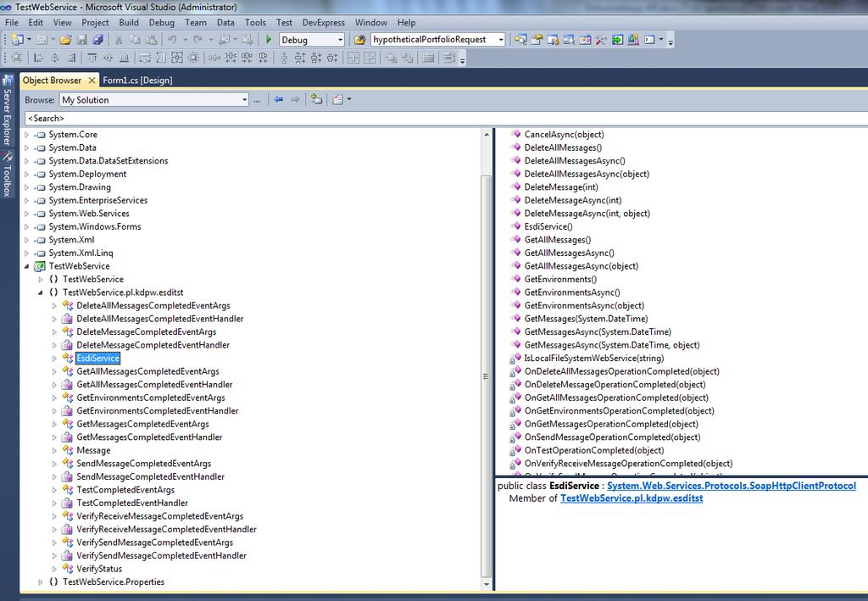Open the Tools menu
The height and width of the screenshot is (601, 868).
pyautogui.click(x=255, y=23)
